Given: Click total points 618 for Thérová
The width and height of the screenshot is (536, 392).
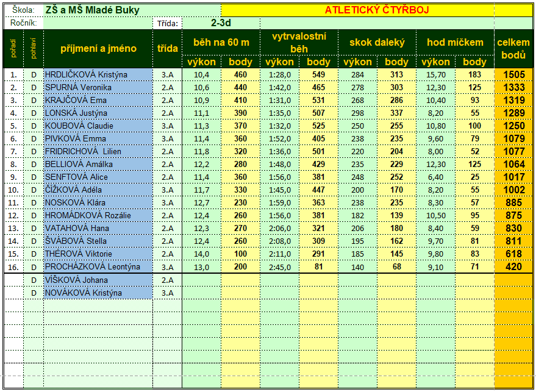Looking at the screenshot, I should coord(513,254).
